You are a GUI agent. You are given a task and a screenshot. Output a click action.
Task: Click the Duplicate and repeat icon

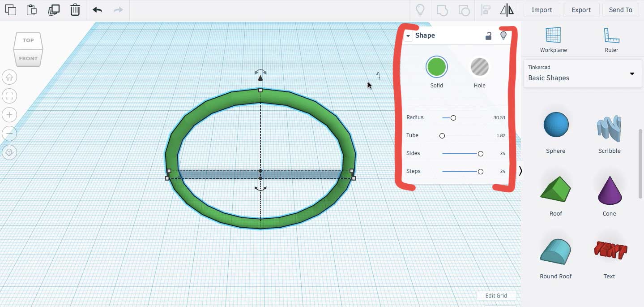[54, 10]
